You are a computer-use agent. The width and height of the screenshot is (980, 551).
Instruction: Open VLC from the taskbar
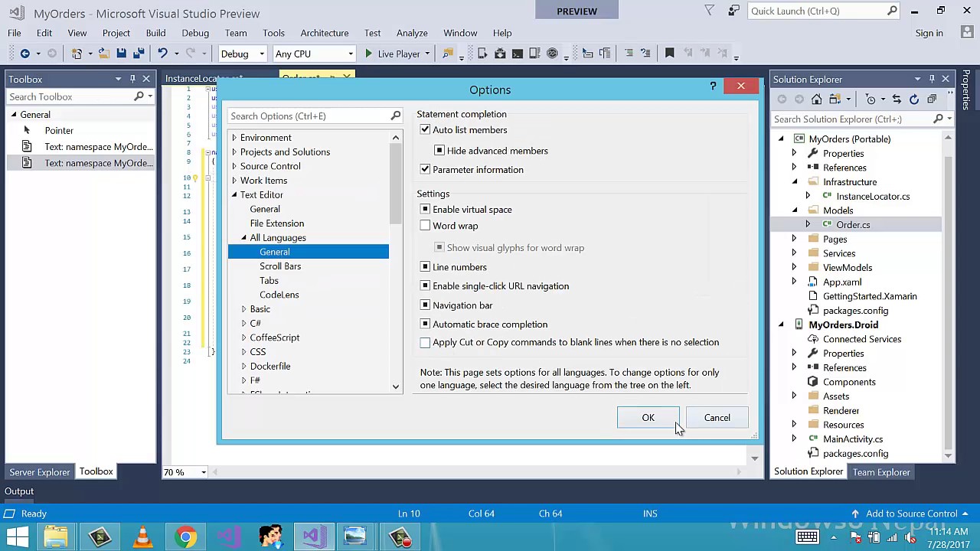pyautogui.click(x=142, y=536)
